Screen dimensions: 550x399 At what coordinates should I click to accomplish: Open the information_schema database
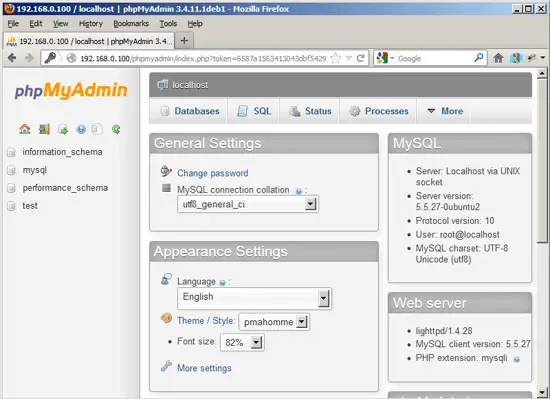[62, 152]
